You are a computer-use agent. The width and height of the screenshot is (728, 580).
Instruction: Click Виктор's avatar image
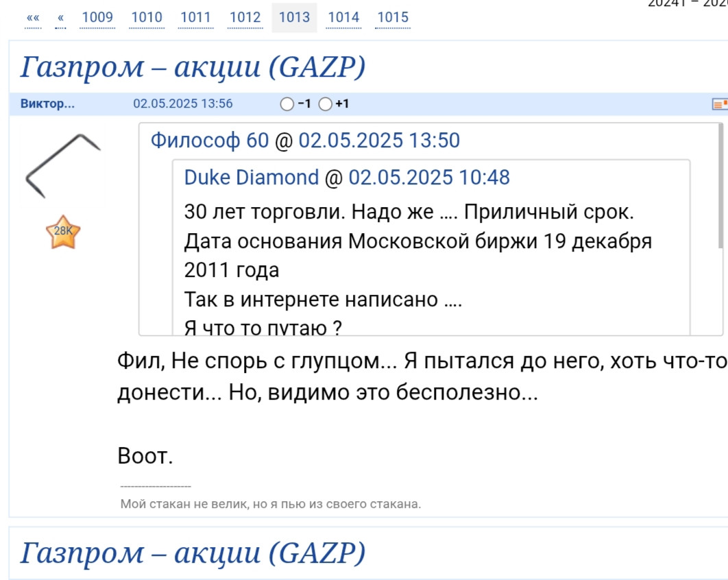62,166
